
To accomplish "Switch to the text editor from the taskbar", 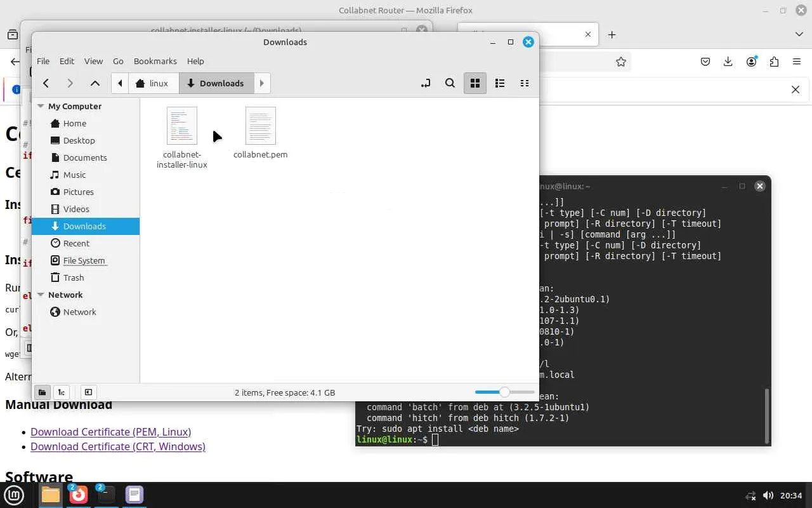I will (134, 495).
